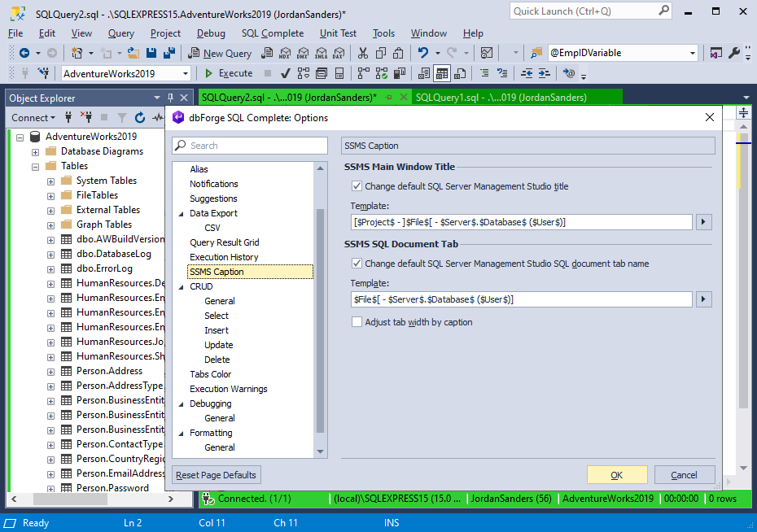The image size is (757, 532).
Task: Click Reset Page Defaults button
Action: pos(216,475)
